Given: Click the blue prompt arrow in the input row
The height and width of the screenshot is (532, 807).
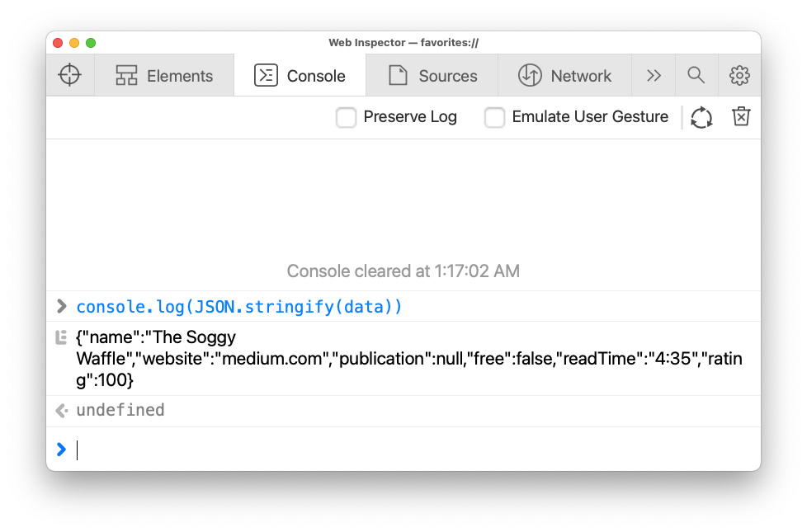Looking at the screenshot, I should tap(60, 450).
